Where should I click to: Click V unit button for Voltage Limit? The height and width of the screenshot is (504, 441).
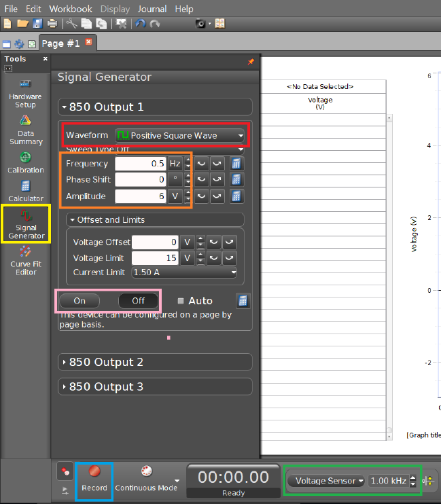(188, 258)
